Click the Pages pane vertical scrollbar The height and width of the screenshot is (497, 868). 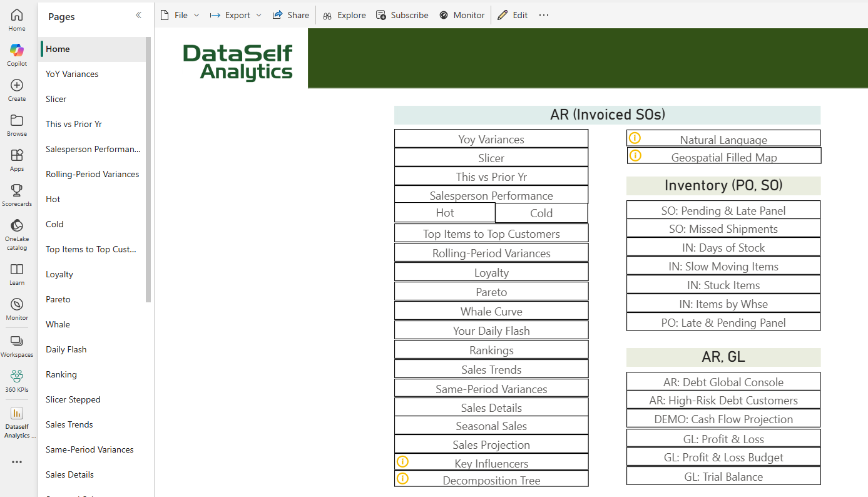pyautogui.click(x=148, y=169)
